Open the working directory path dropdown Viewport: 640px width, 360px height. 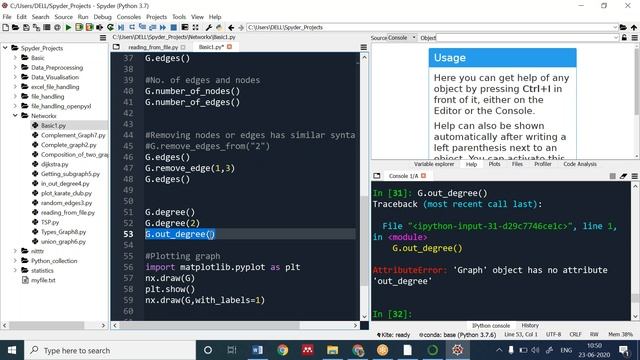coord(615,27)
